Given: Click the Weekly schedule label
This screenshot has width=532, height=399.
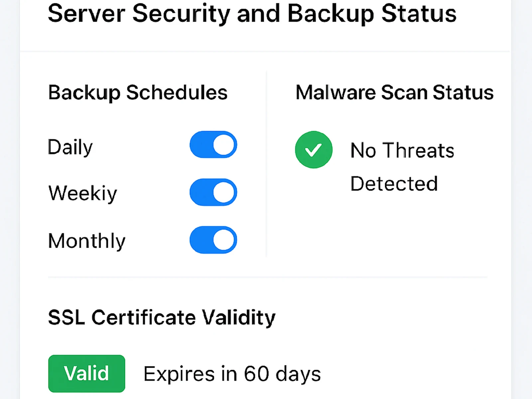Looking at the screenshot, I should click(83, 193).
